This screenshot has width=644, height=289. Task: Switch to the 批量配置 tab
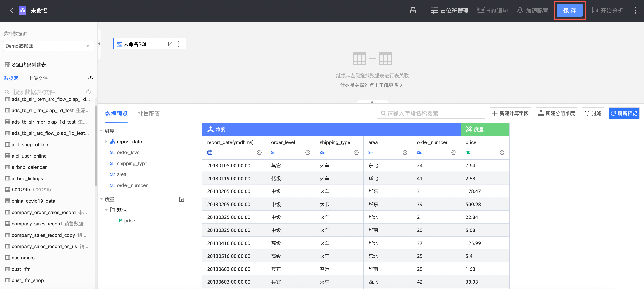[149, 114]
